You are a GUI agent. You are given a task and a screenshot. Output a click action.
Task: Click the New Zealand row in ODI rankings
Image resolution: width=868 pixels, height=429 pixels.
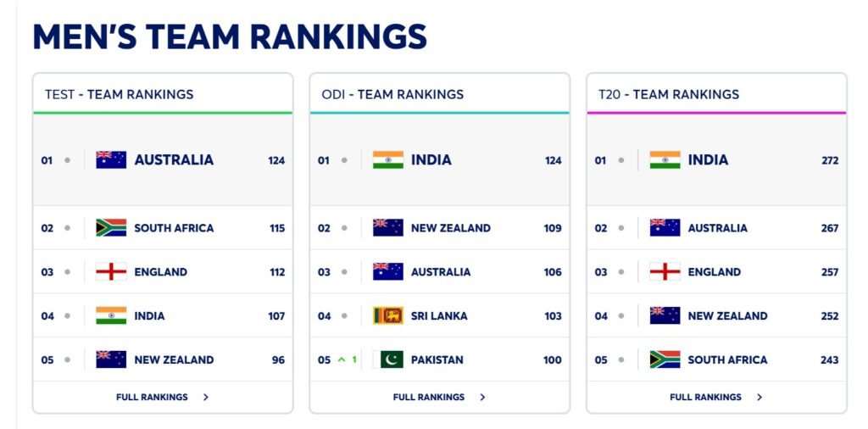(450, 228)
